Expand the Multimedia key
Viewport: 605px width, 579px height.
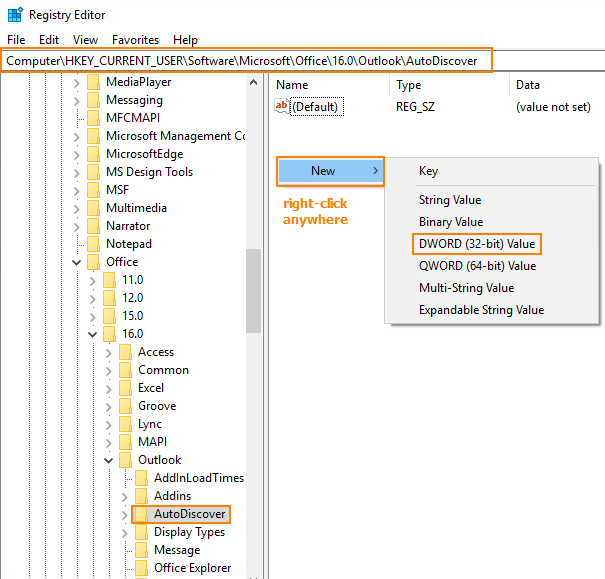pos(76,209)
